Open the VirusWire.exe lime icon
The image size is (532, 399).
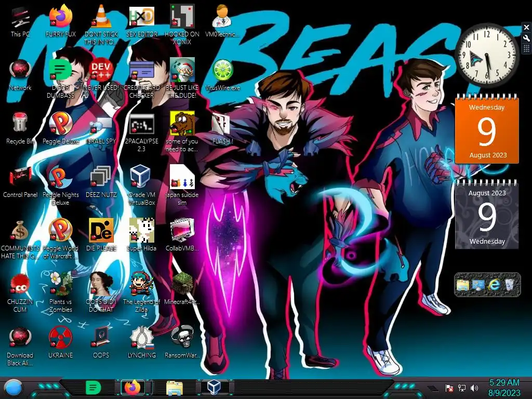pos(222,75)
